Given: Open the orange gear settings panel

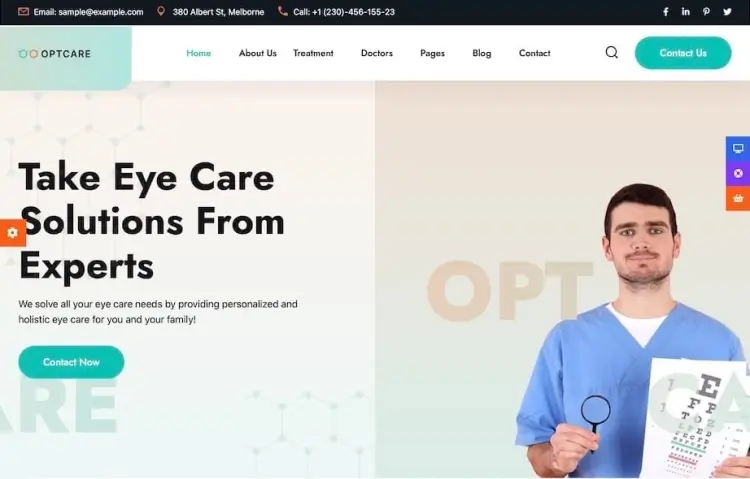Looking at the screenshot, I should click(x=13, y=233).
